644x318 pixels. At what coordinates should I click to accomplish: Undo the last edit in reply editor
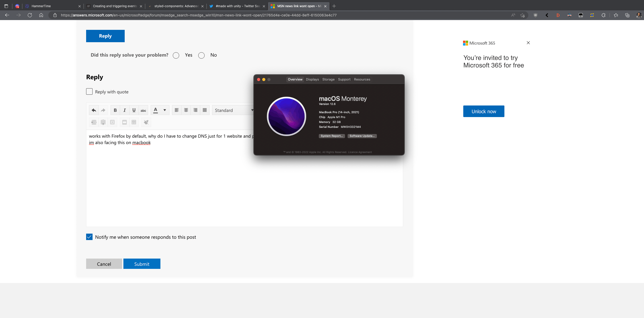click(94, 110)
